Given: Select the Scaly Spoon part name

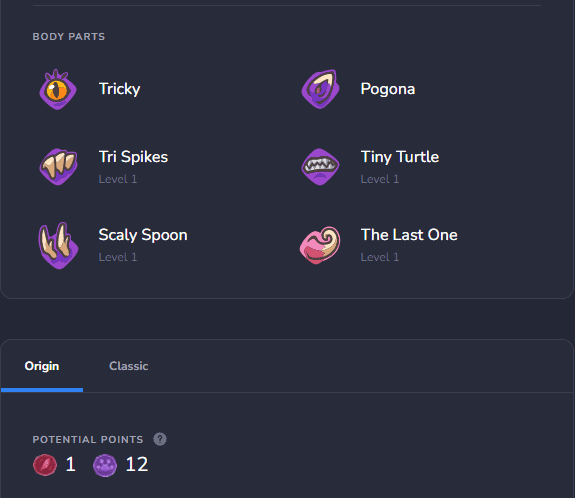Looking at the screenshot, I should pyautogui.click(x=143, y=235).
